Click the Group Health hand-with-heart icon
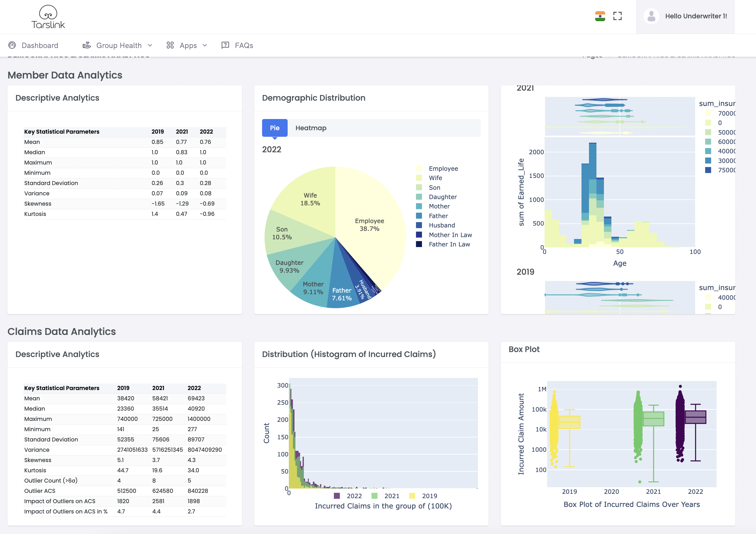The image size is (756, 534). pos(87,45)
